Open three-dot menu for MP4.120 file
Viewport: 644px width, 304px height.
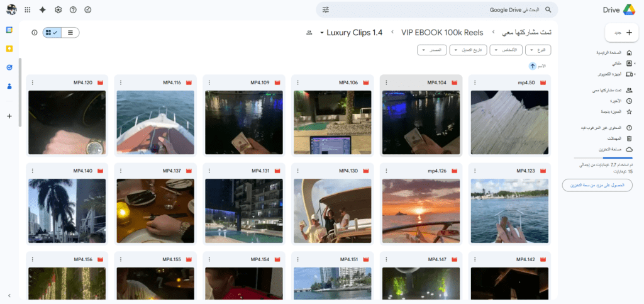click(x=33, y=82)
